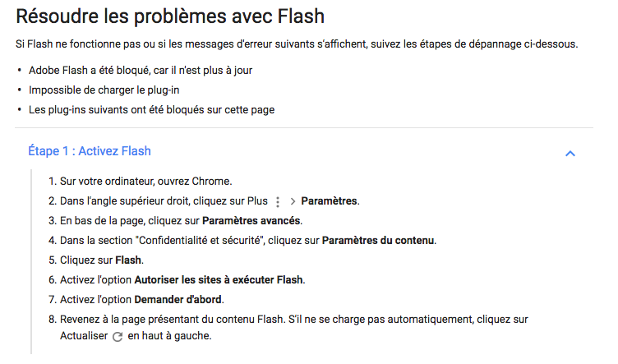Screen dimensions: 618x364
Task: Click step 8 "Revenez à la page" sentence
Action: (247, 320)
